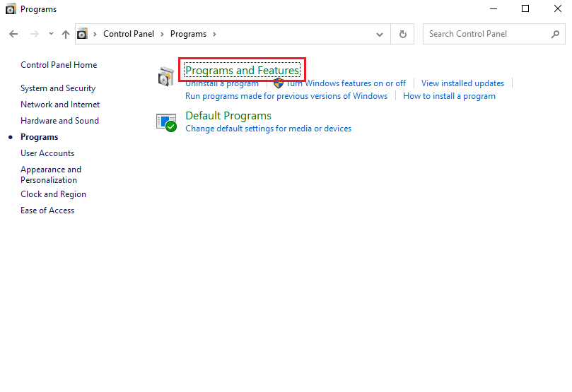
Task: Go back using the back arrow
Action: point(13,34)
